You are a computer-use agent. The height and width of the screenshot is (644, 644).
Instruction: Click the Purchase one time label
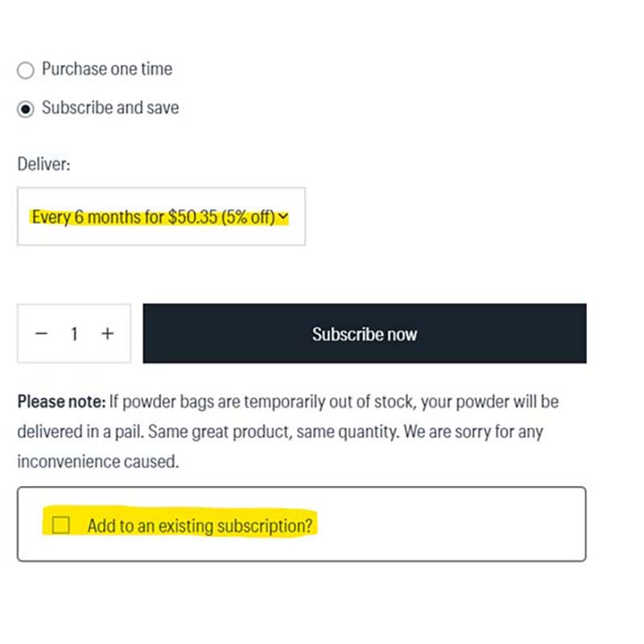click(x=107, y=69)
